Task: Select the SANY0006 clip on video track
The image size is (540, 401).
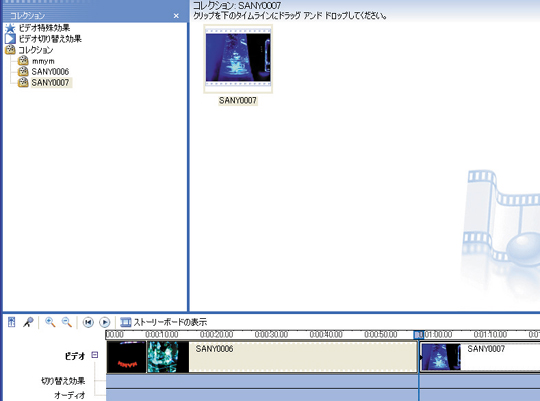Action: [x=262, y=357]
